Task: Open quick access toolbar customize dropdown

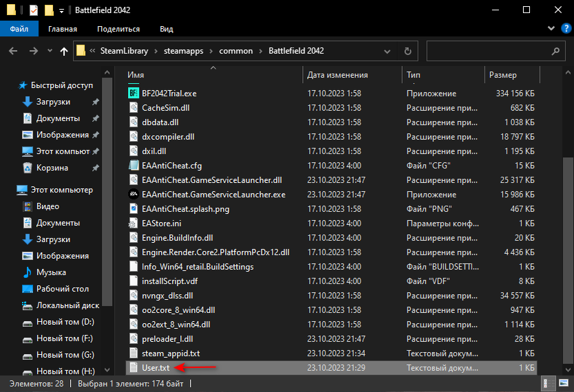Action: 61,10
